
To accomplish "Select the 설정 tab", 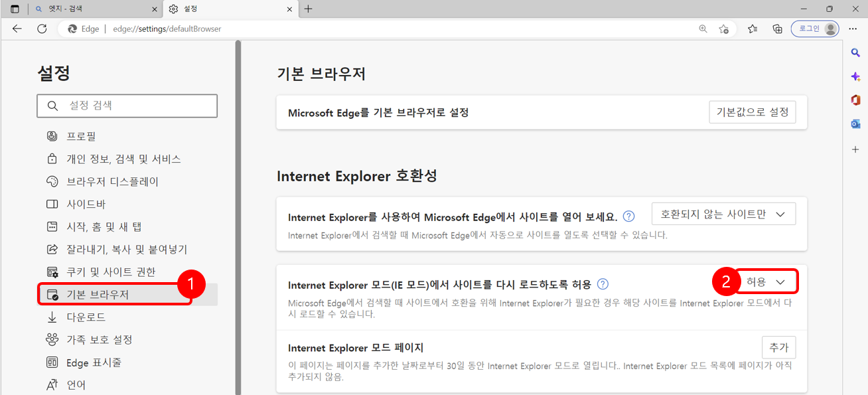I will point(229,9).
